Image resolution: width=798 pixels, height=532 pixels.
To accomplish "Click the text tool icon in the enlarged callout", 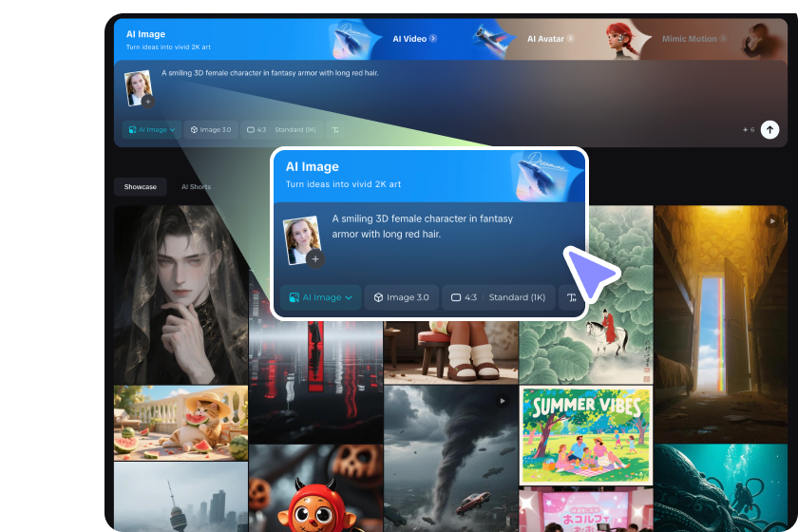I will coord(572,297).
